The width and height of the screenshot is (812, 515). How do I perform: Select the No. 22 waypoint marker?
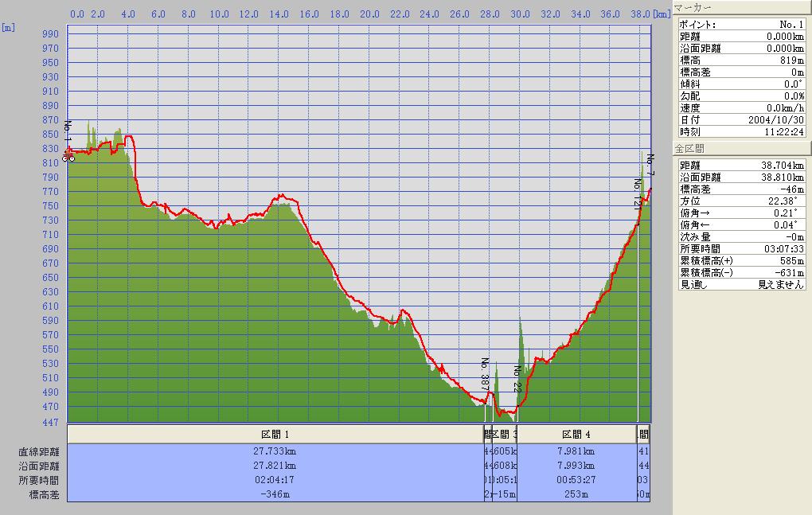tap(517, 380)
